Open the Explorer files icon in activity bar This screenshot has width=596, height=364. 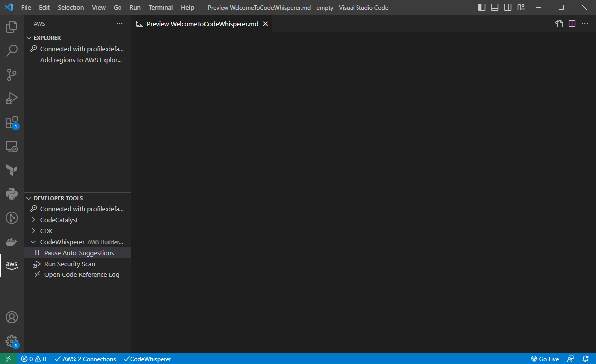[12, 26]
